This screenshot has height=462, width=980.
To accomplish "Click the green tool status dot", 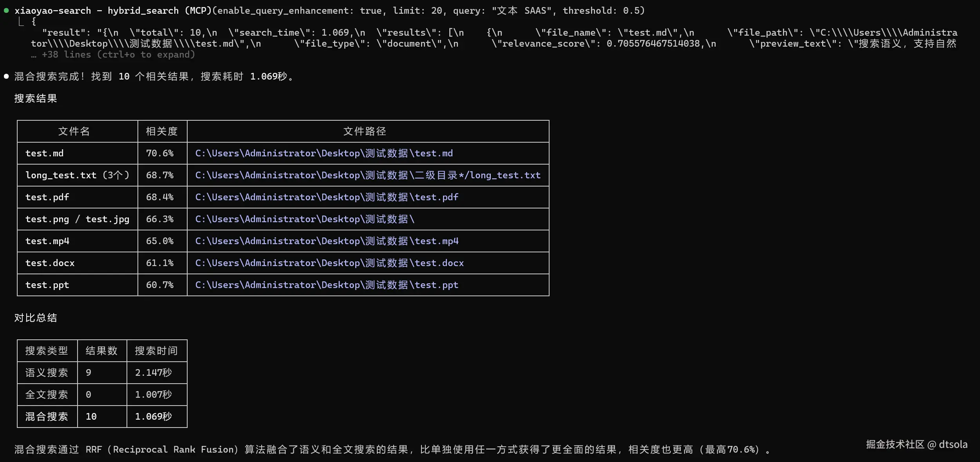I will [x=6, y=11].
